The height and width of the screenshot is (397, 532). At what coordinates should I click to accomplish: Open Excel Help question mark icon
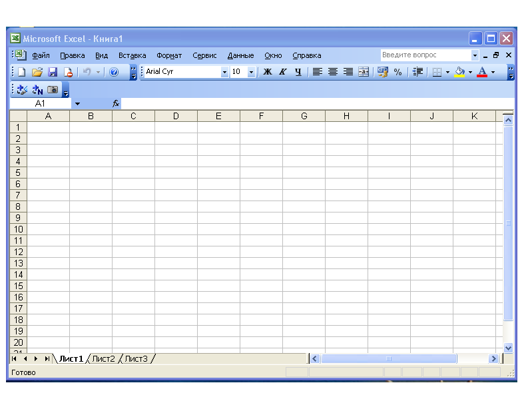114,73
